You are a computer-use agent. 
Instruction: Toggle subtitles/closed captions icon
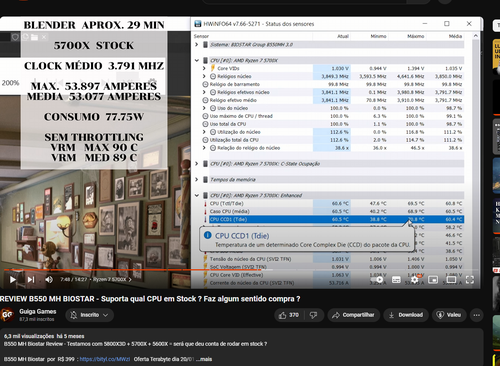396,280
